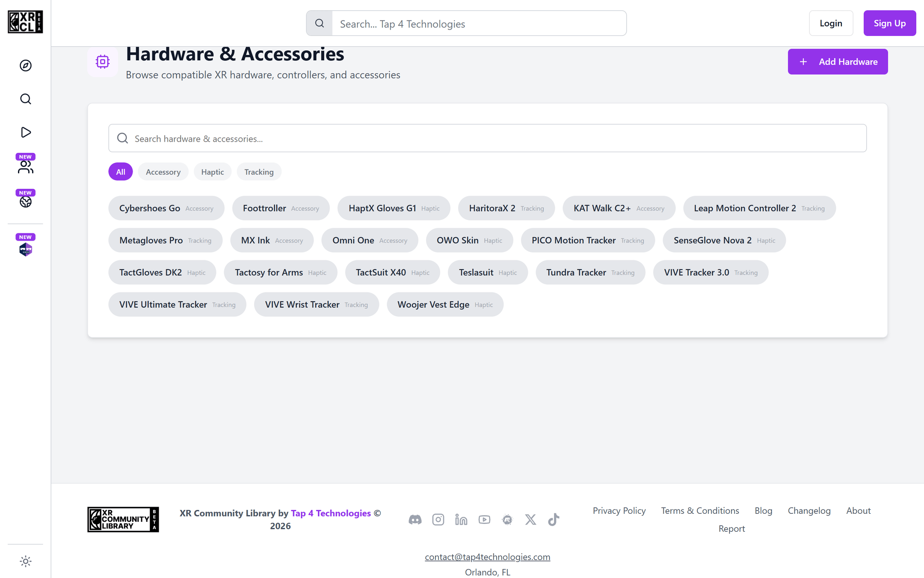Click the purple chip hardware icon
The image size is (924, 578).
103,62
